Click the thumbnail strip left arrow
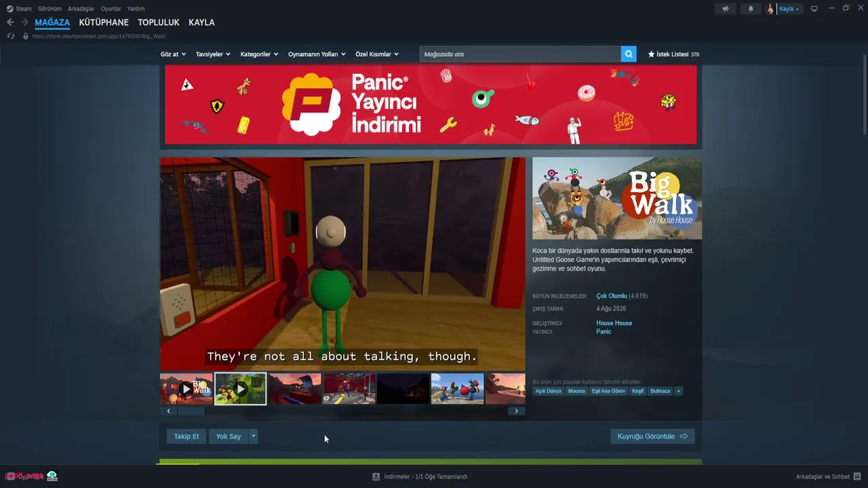Viewport: 868px width, 488px height. coord(168,411)
